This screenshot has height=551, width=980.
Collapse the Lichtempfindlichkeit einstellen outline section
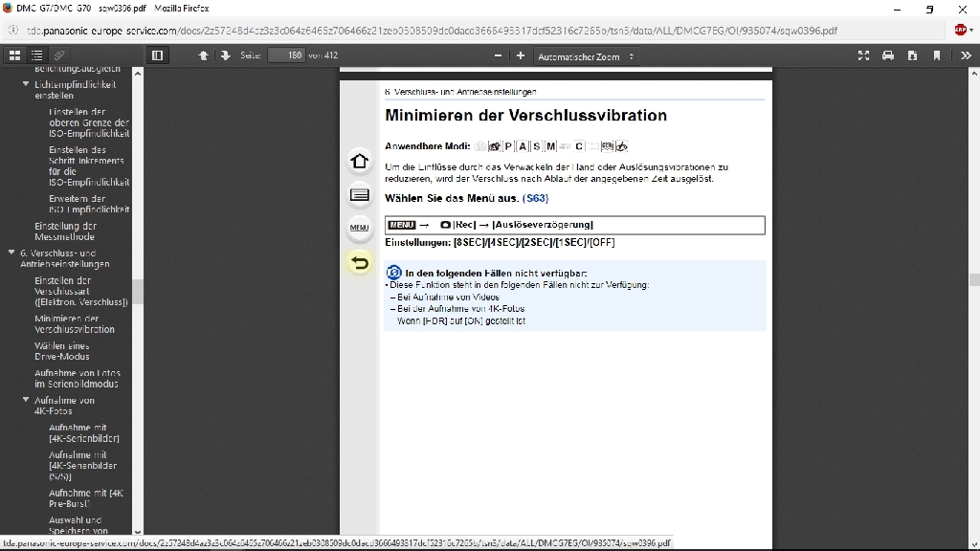click(26, 85)
